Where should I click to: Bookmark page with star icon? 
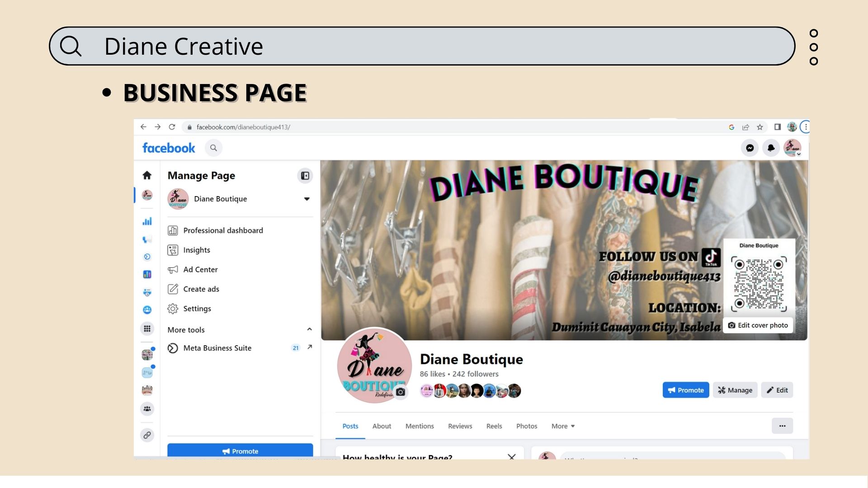(x=760, y=127)
